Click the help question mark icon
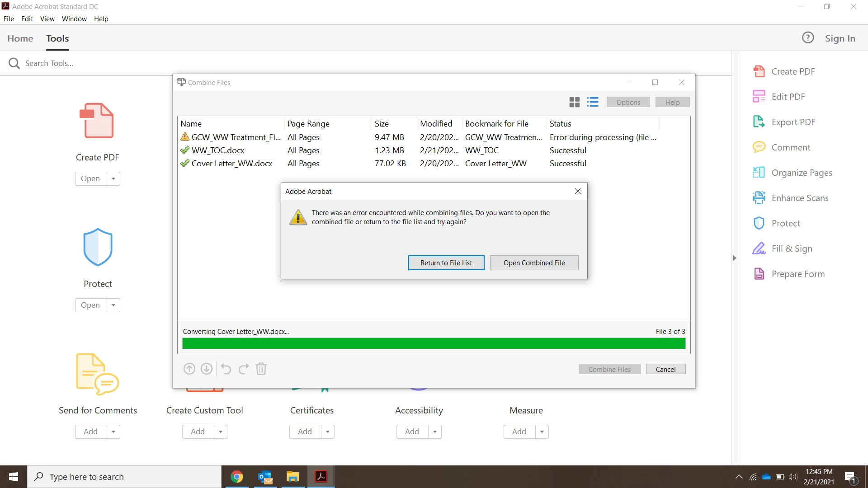The image size is (868, 488). [x=807, y=38]
